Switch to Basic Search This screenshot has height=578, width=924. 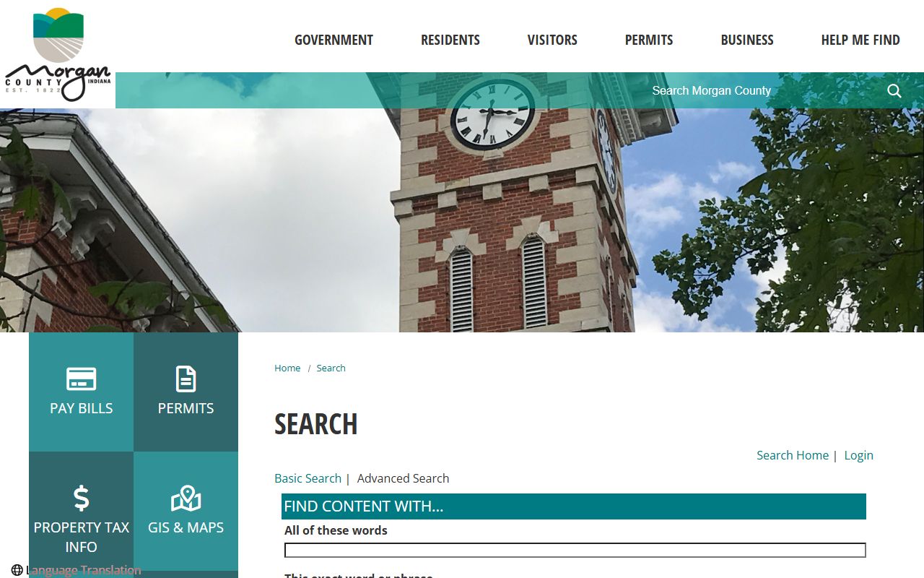(308, 478)
